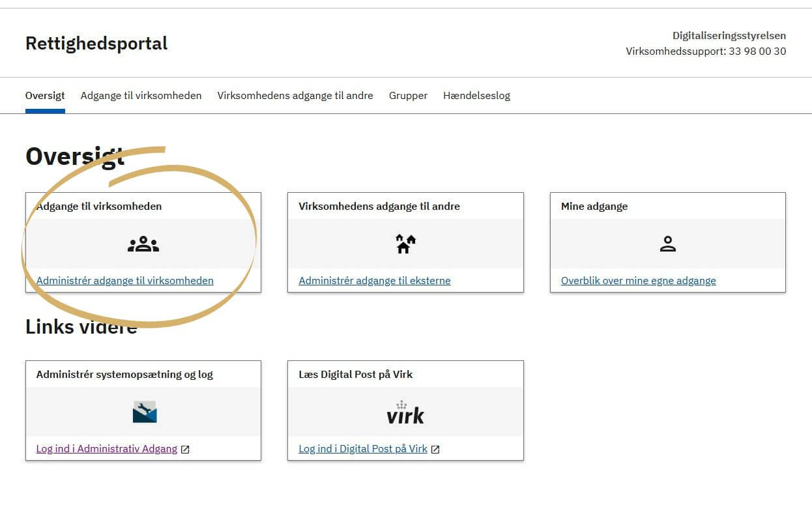Click Administrér adgange til eksterne
Viewport: 812px width, 505px height.
click(374, 280)
